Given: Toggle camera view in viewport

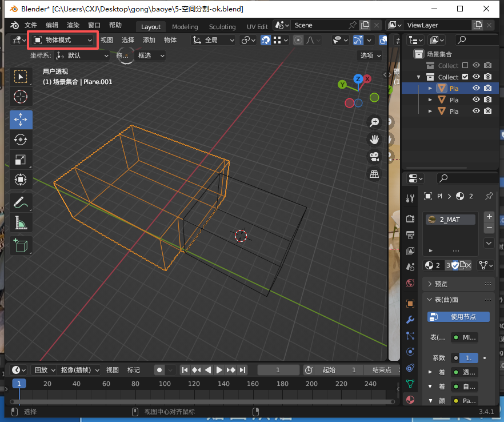Looking at the screenshot, I should coord(374,157).
